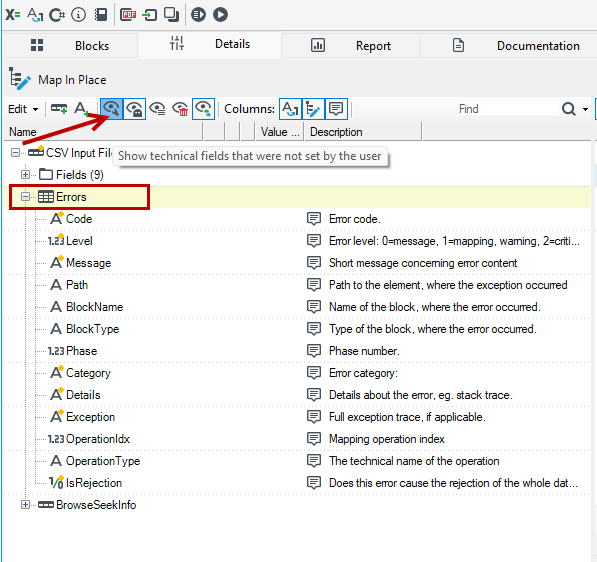Toggle show technical fields eye with wrench
The height and width of the screenshot is (562, 597).
pos(112,109)
